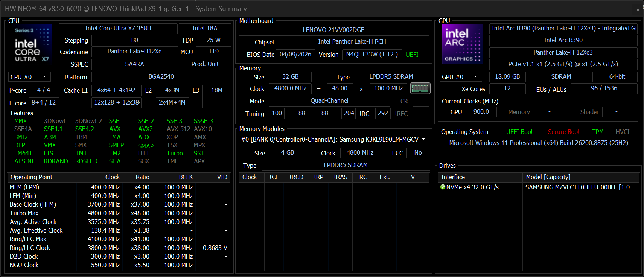Click the ECC value No

418,153
